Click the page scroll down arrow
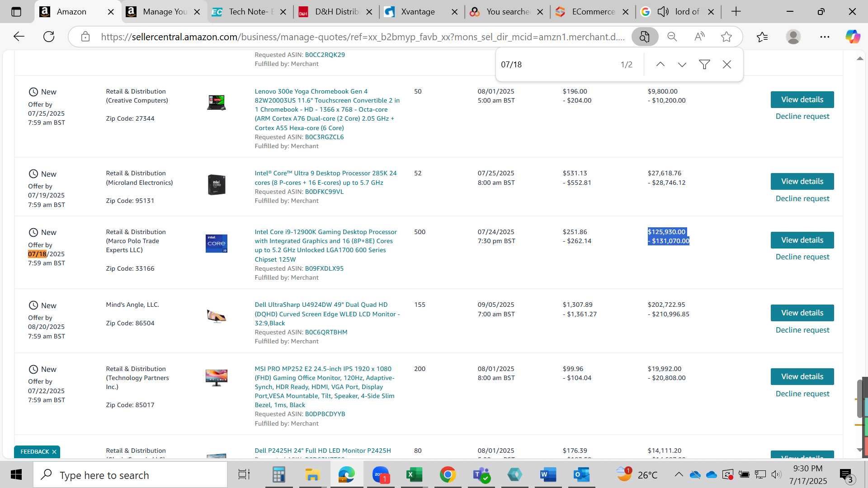 click(x=860, y=450)
